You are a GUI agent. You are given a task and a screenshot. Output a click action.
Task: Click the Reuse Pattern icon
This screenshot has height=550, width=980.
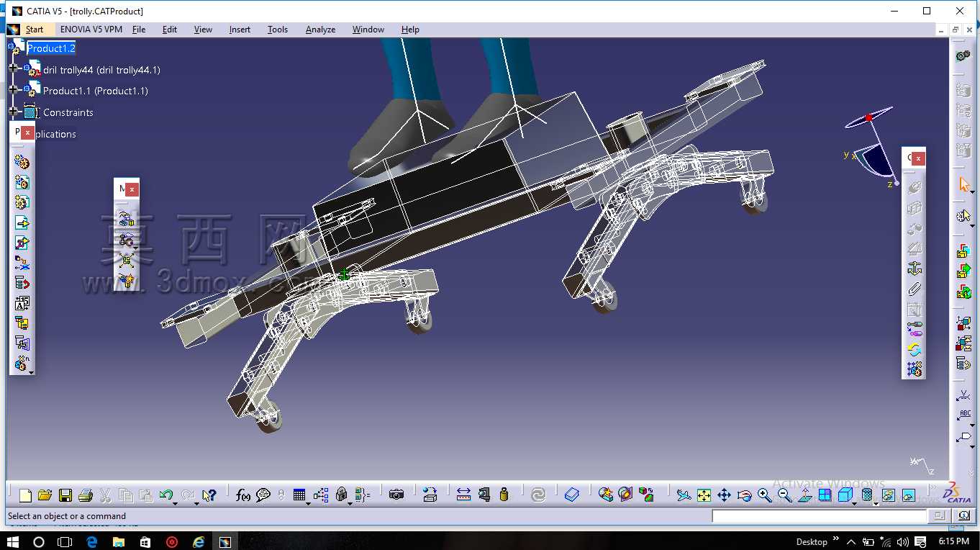coord(914,369)
